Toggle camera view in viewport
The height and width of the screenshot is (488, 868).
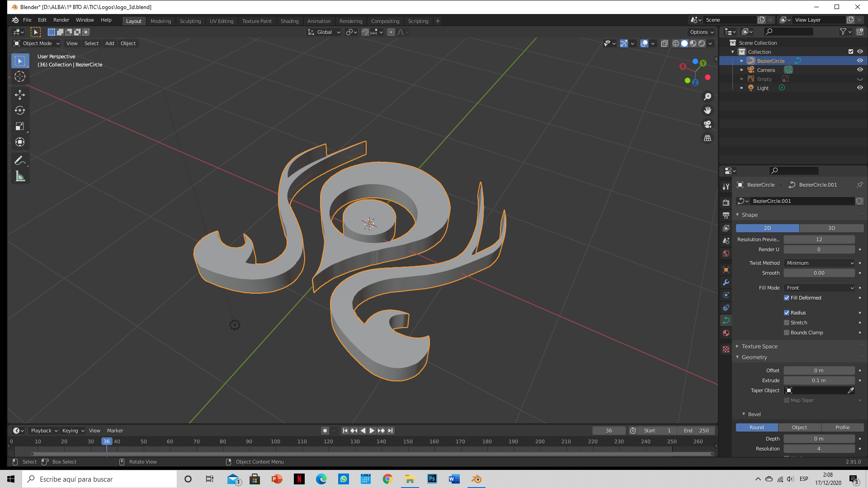point(708,124)
